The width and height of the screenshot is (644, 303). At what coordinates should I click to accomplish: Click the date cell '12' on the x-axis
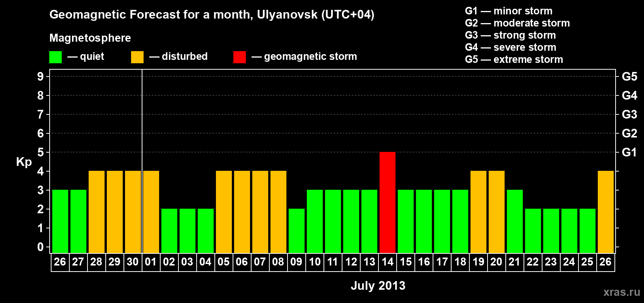[351, 262]
